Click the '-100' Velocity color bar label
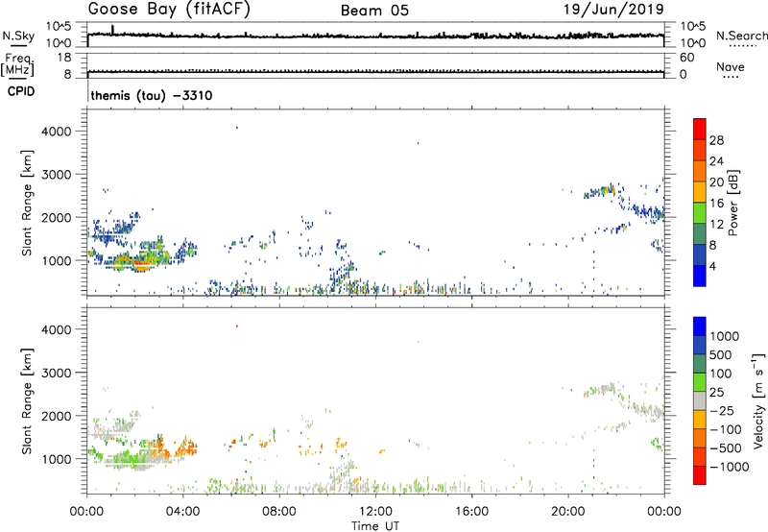Viewport: 768px width, 532px height. pyautogui.click(x=725, y=429)
